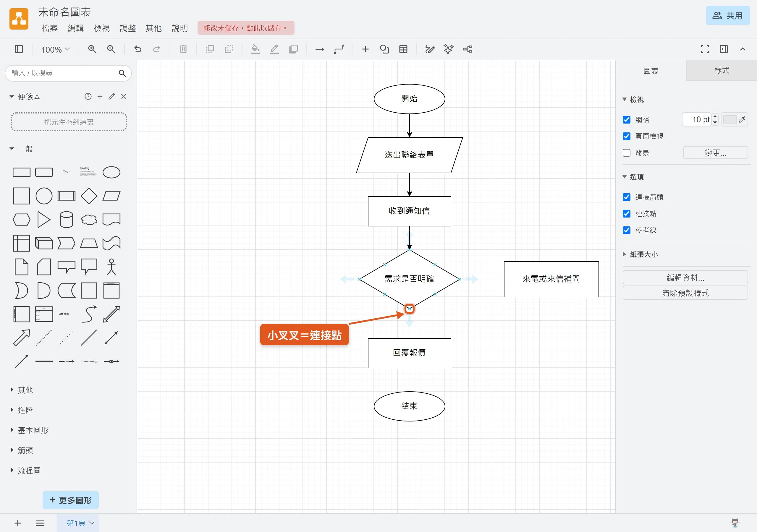Open the 100% zoom dropdown

pyautogui.click(x=55, y=49)
